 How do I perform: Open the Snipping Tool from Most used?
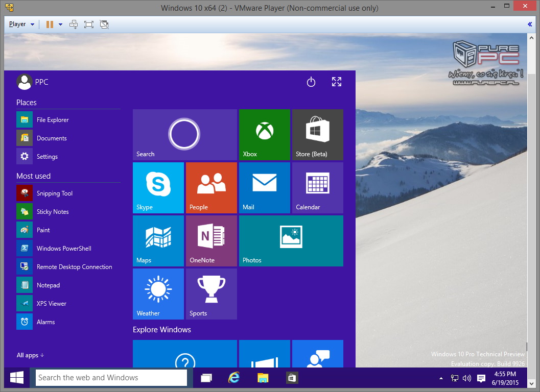click(54, 193)
